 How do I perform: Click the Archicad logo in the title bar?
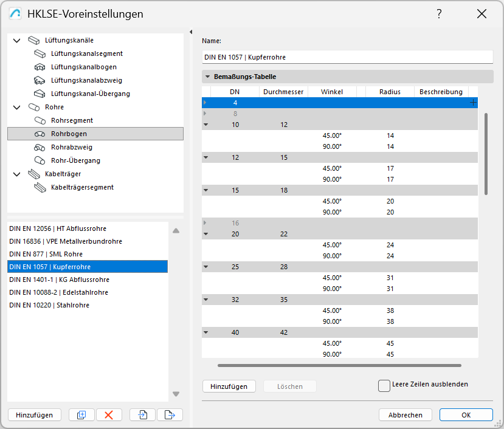[15, 13]
